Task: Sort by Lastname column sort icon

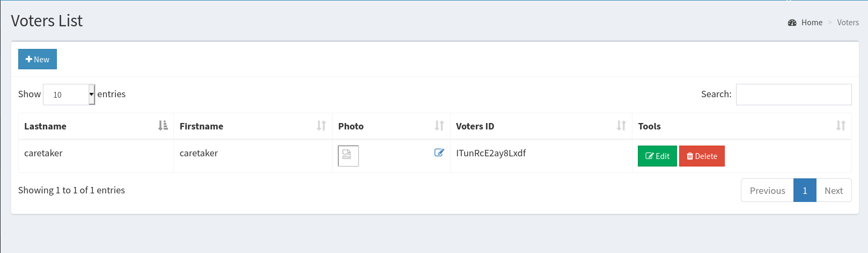Action: [163, 126]
